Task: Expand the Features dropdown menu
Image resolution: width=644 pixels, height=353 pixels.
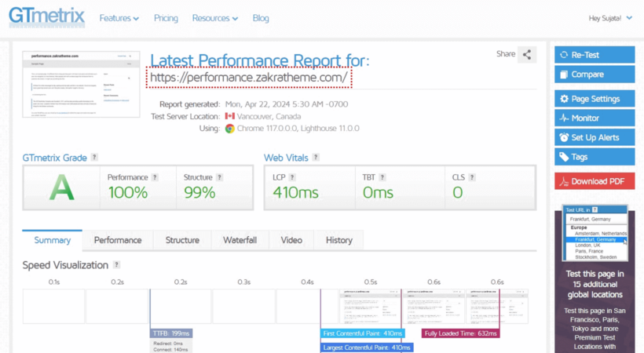Action: tap(119, 18)
